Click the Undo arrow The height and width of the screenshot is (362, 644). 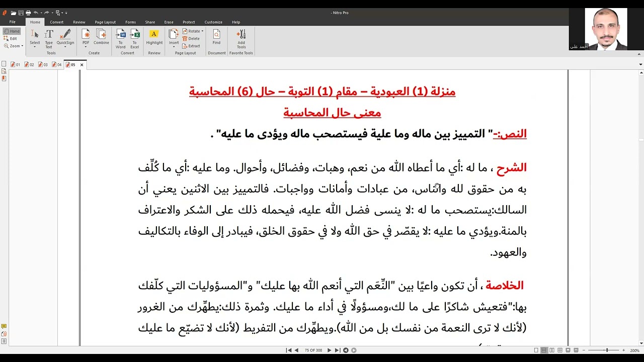(x=36, y=13)
